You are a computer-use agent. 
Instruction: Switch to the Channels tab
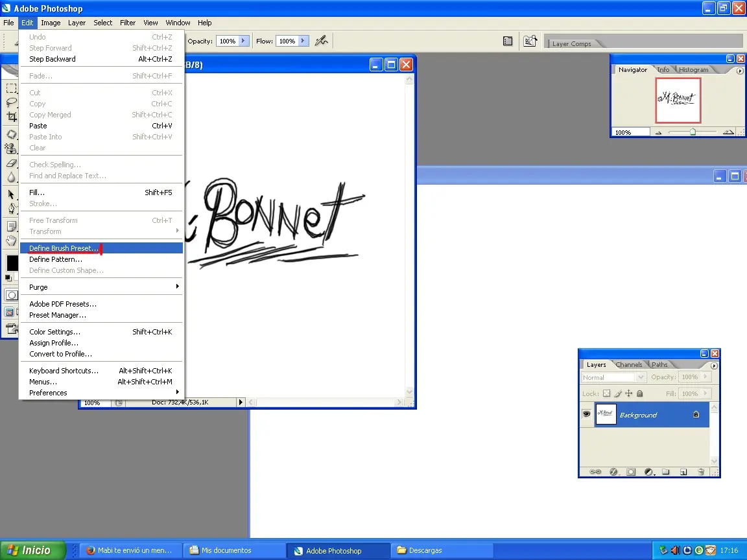(628, 364)
